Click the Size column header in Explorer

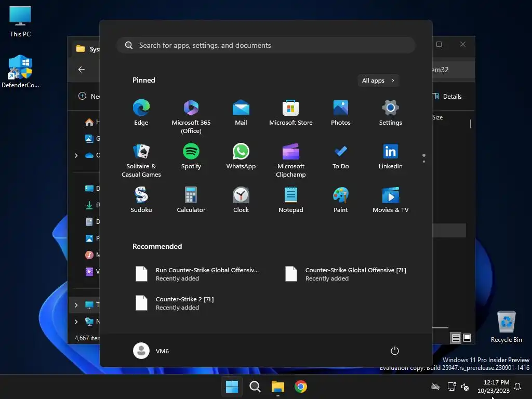click(437, 117)
